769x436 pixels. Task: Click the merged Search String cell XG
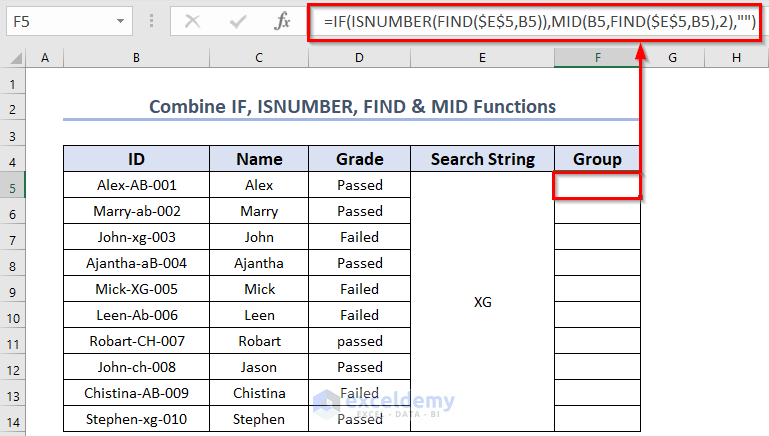pos(482,302)
